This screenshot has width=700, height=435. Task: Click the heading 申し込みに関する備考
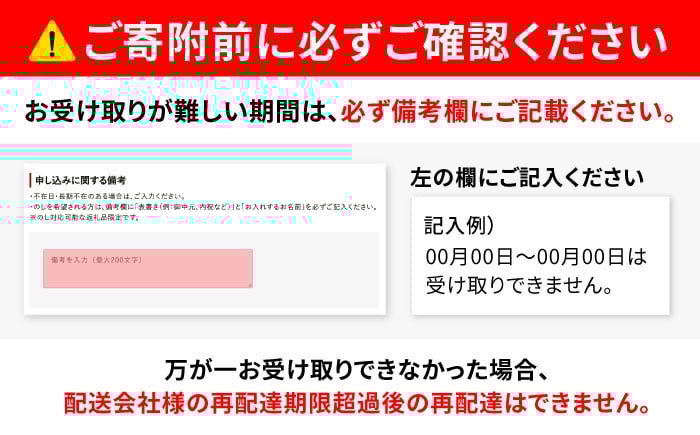pos(81,180)
